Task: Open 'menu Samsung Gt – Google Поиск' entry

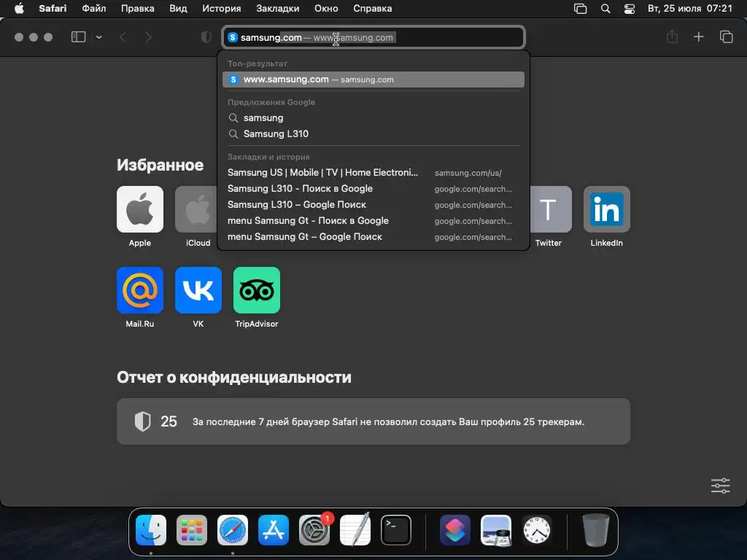Action: (373, 237)
